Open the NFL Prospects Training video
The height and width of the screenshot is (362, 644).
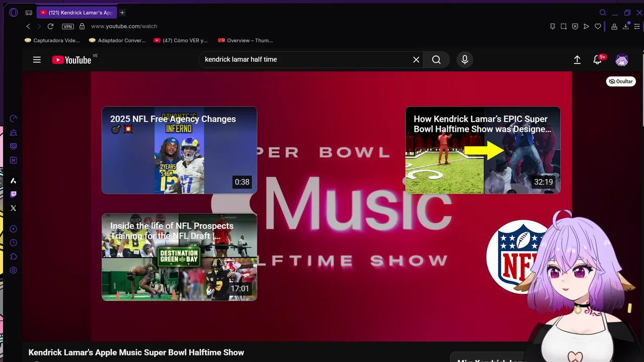[179, 257]
